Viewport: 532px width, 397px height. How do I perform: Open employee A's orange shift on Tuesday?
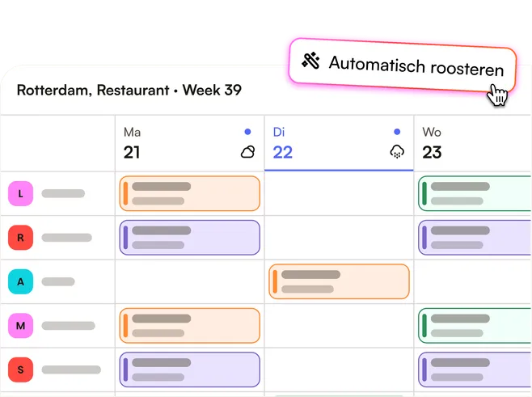(x=339, y=281)
